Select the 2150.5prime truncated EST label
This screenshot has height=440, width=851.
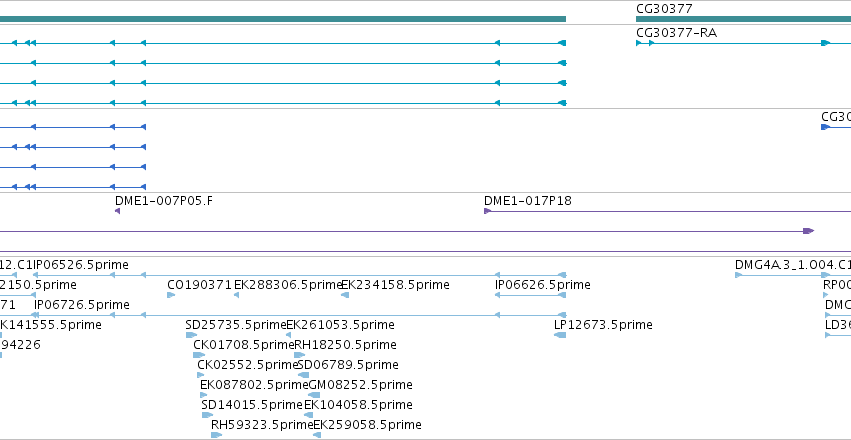pos(38,285)
